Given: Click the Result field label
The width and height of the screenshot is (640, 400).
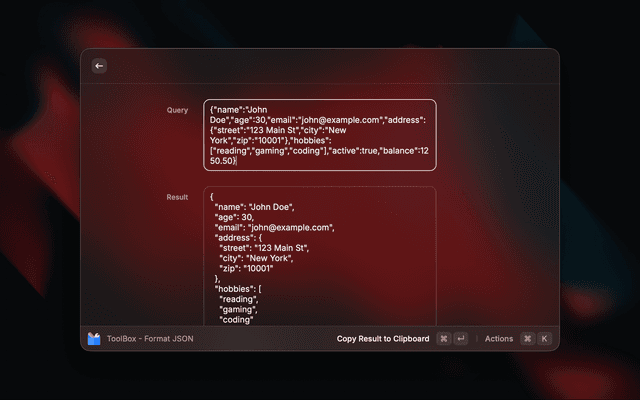Looking at the screenshot, I should pyautogui.click(x=177, y=197).
